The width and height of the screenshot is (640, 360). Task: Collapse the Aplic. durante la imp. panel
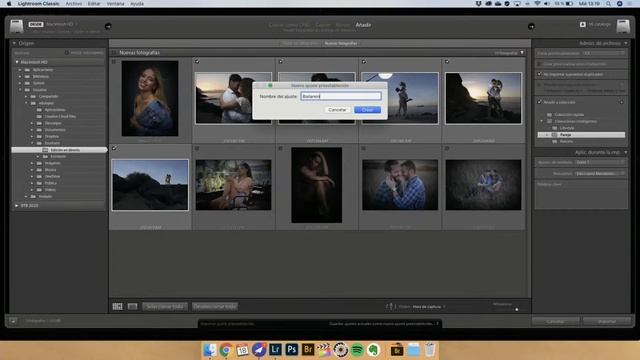click(x=625, y=152)
